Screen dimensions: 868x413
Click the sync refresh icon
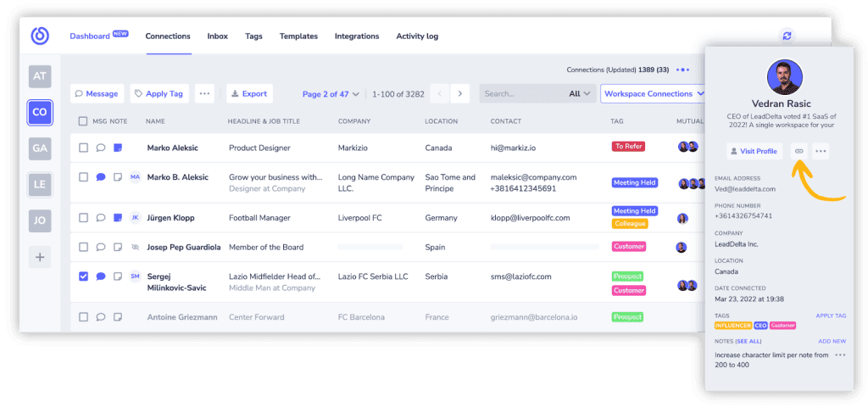coord(787,36)
